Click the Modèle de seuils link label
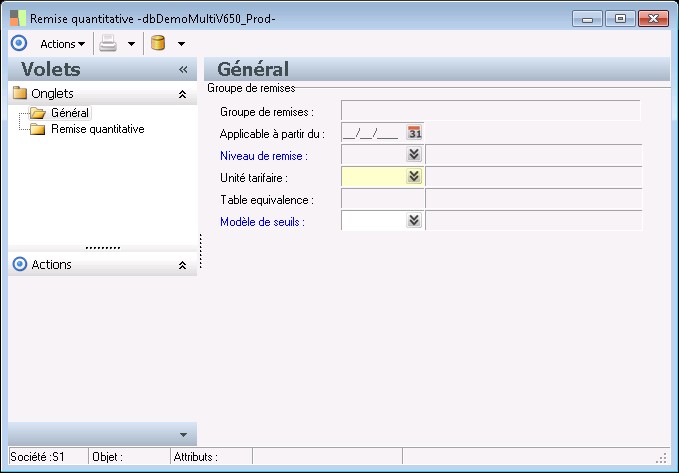This screenshot has width=679, height=473. click(262, 222)
